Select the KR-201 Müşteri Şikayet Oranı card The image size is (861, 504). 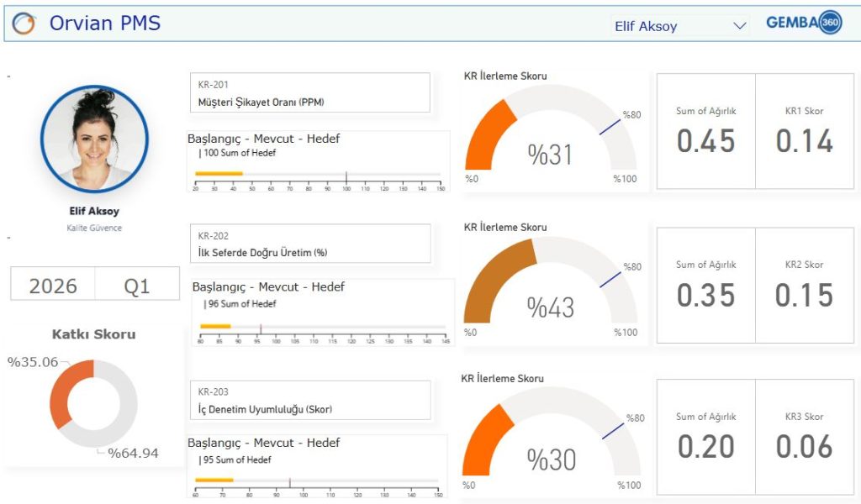[x=309, y=92]
